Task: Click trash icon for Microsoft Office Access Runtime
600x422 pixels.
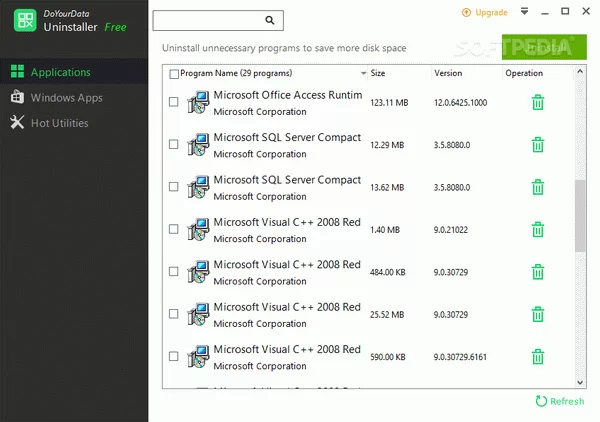Action: [538, 103]
